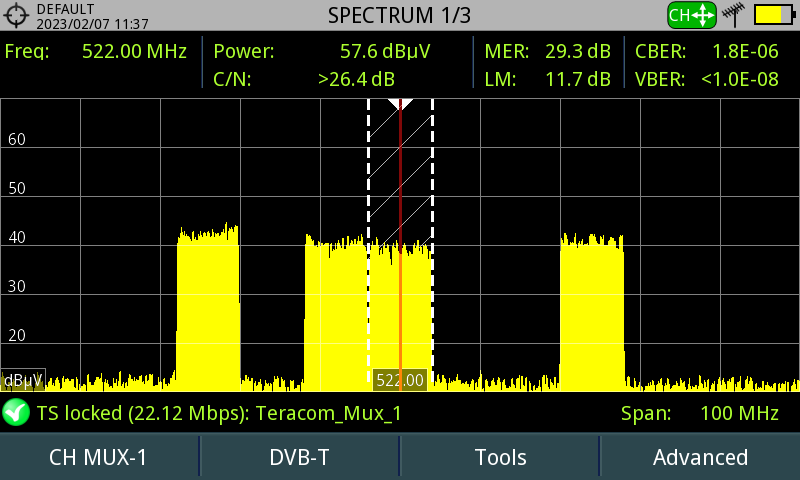Click the 60 level axis label

(17, 139)
